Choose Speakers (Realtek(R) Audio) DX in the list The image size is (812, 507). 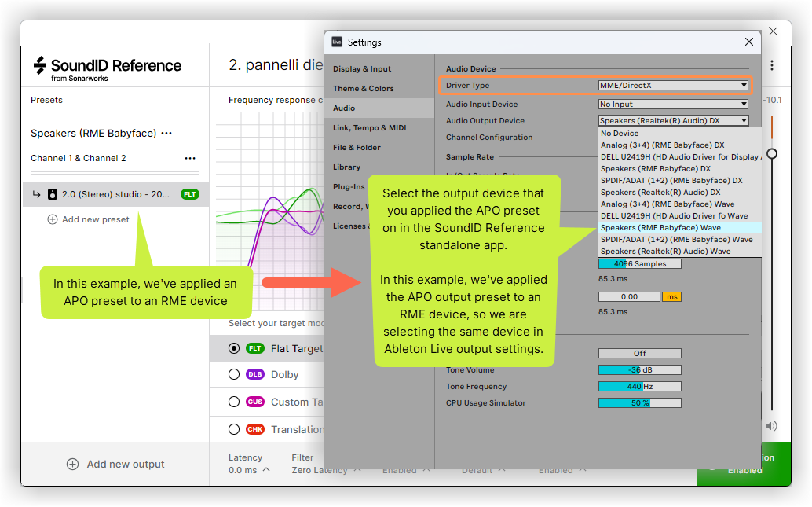pos(680,193)
